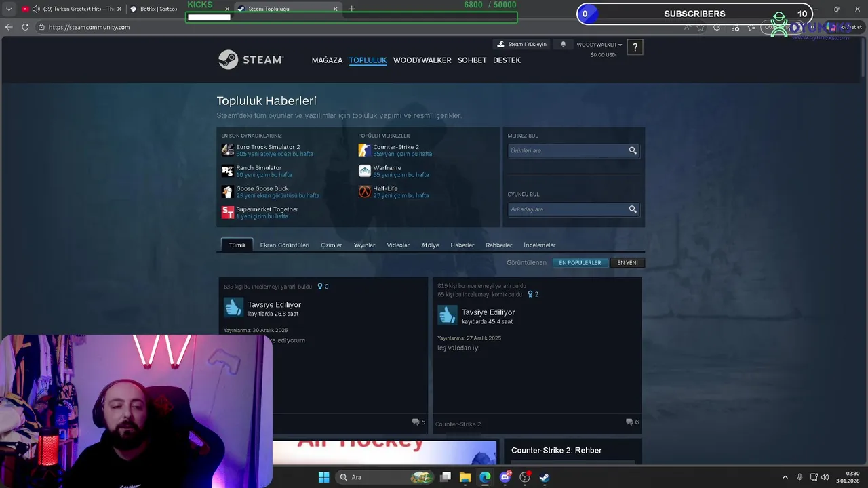Open the Steam notifications bell

[563, 44]
